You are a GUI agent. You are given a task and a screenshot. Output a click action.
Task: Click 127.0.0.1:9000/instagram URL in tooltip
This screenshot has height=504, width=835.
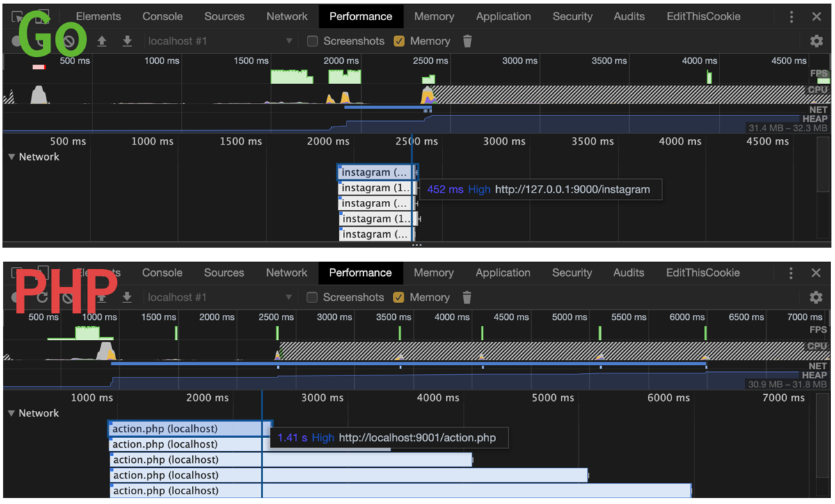coord(573,189)
